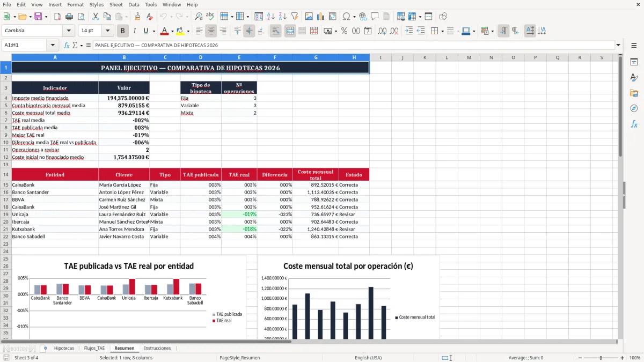This screenshot has width=644, height=362.
Task: Apply red font color swatch
Action: tap(165, 31)
